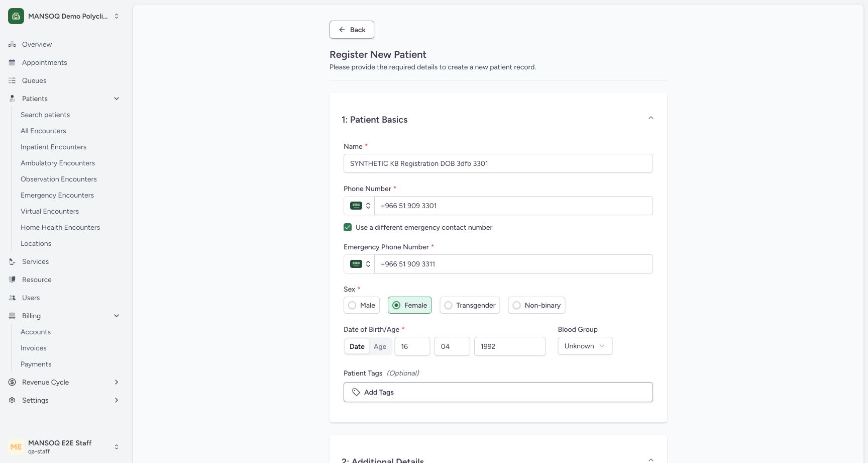Open Locations under Patients
The height and width of the screenshot is (463, 868).
[36, 243]
